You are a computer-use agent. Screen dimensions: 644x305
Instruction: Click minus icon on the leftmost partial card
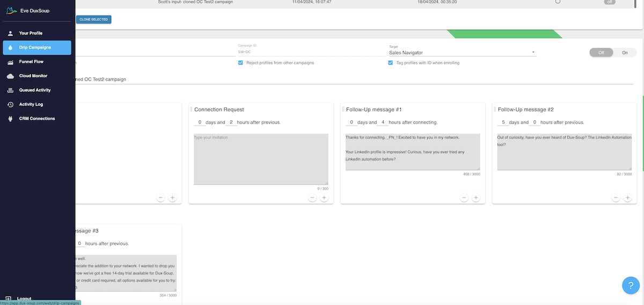[160, 198]
